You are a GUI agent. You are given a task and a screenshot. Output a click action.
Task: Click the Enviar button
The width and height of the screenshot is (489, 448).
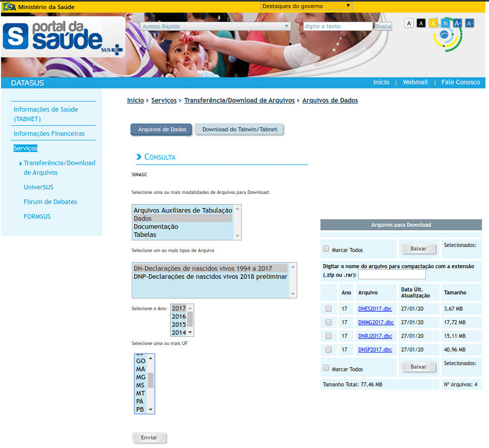click(x=149, y=438)
